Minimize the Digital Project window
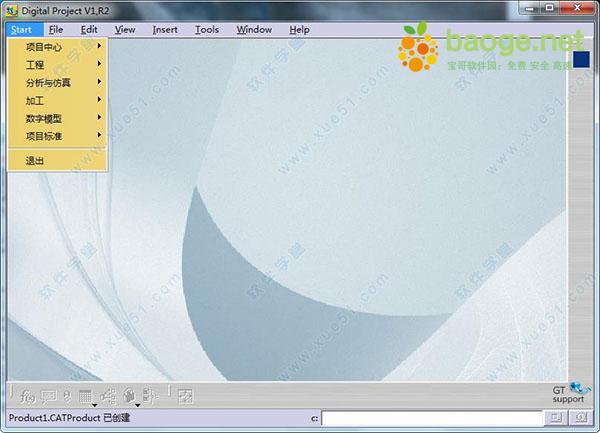Viewport: 600px width, 433px height. pyautogui.click(x=530, y=8)
